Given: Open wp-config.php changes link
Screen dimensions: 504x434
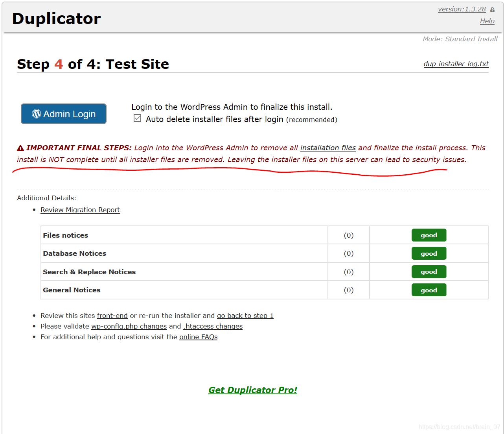Looking at the screenshot, I should pos(129,326).
